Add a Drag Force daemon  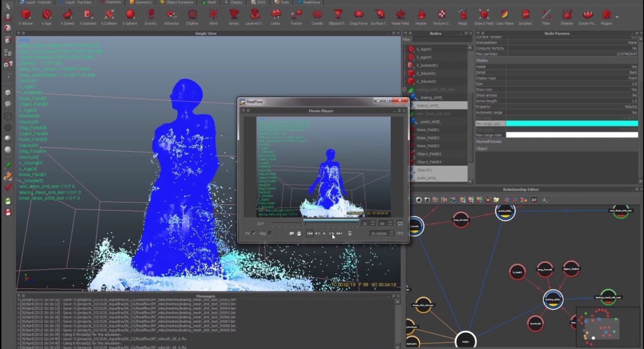[x=358, y=17]
